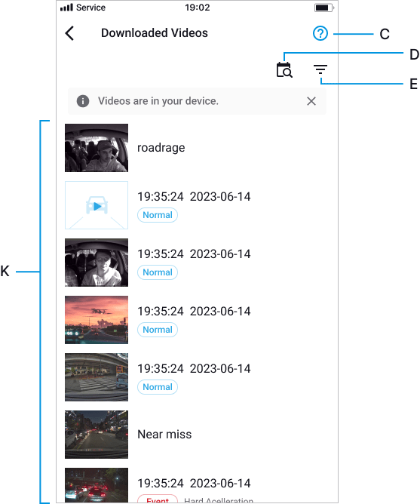The image size is (420, 504).
Task: Select the roadrage video title
Action: click(161, 148)
